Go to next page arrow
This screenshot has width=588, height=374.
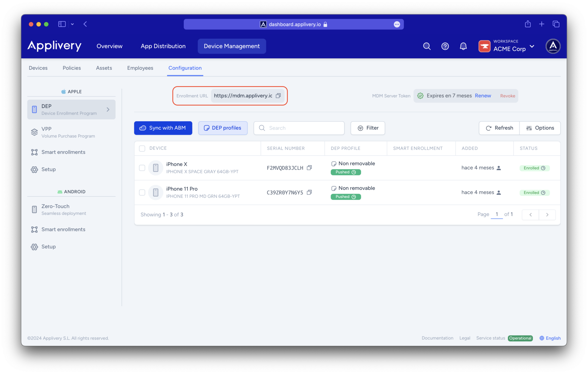[x=547, y=215]
